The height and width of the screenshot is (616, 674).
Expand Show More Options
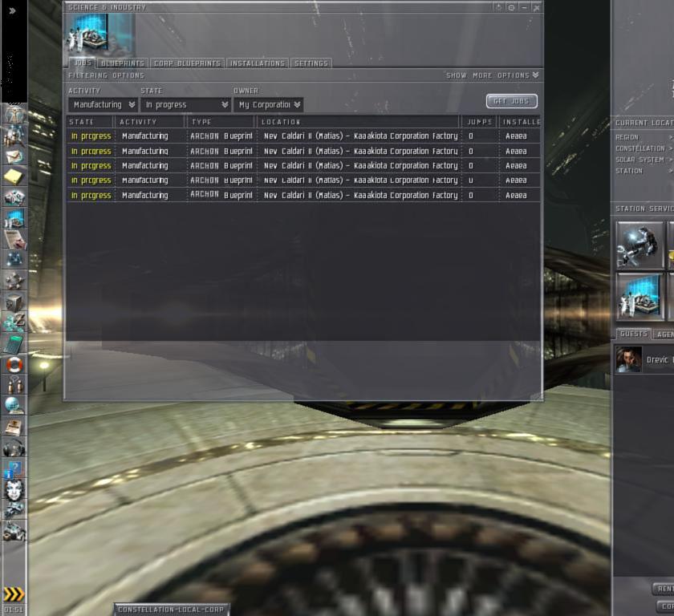[x=492, y=75]
